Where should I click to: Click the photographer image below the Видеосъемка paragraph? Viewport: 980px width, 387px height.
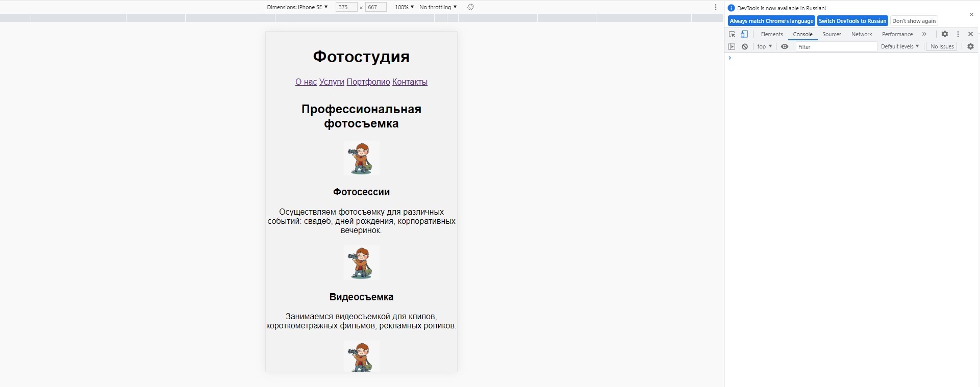point(362,356)
